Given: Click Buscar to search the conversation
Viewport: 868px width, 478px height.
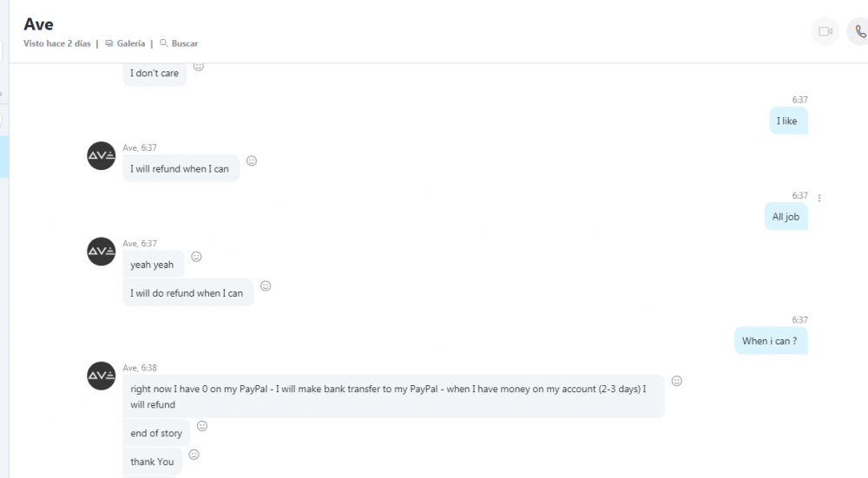Looking at the screenshot, I should [x=179, y=43].
